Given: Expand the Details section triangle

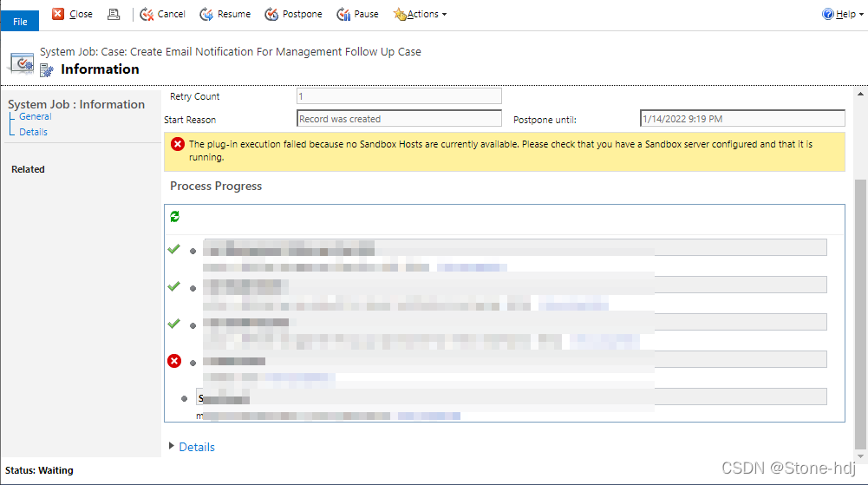Looking at the screenshot, I should 172,446.
